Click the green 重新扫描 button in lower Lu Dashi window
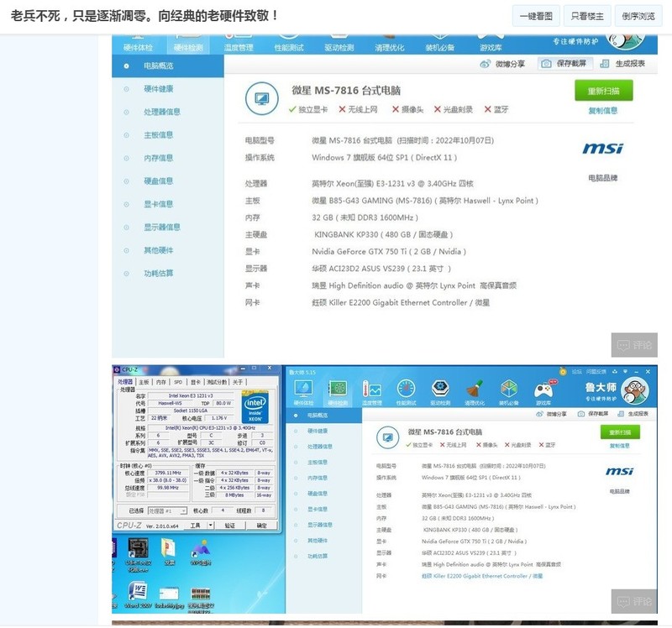Viewport: 672px width, 628px height. click(620, 432)
